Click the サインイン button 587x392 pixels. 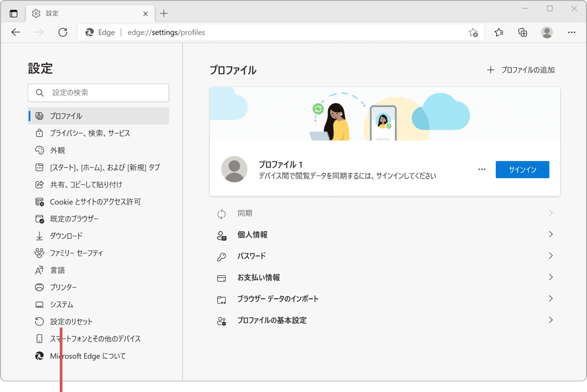point(522,169)
